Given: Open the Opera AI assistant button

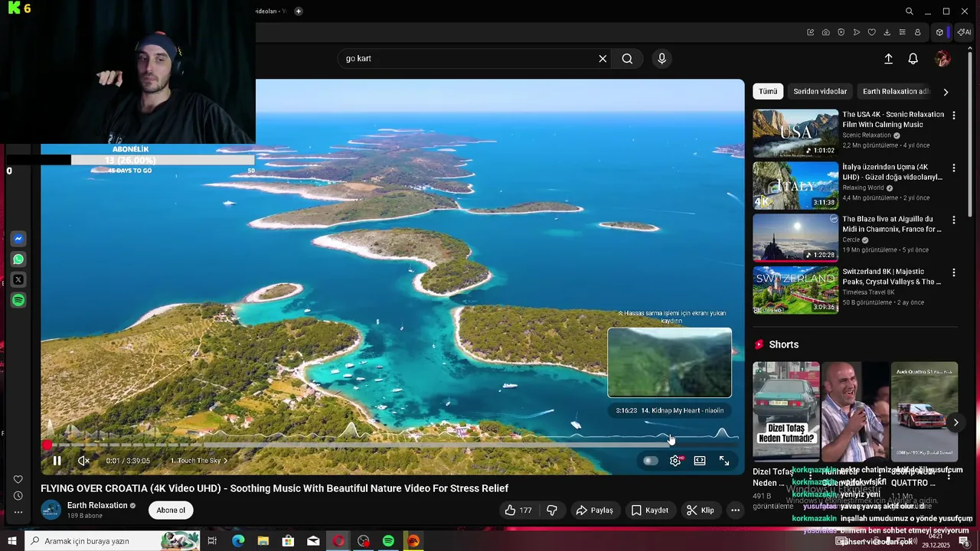Looking at the screenshot, I should tap(964, 32).
